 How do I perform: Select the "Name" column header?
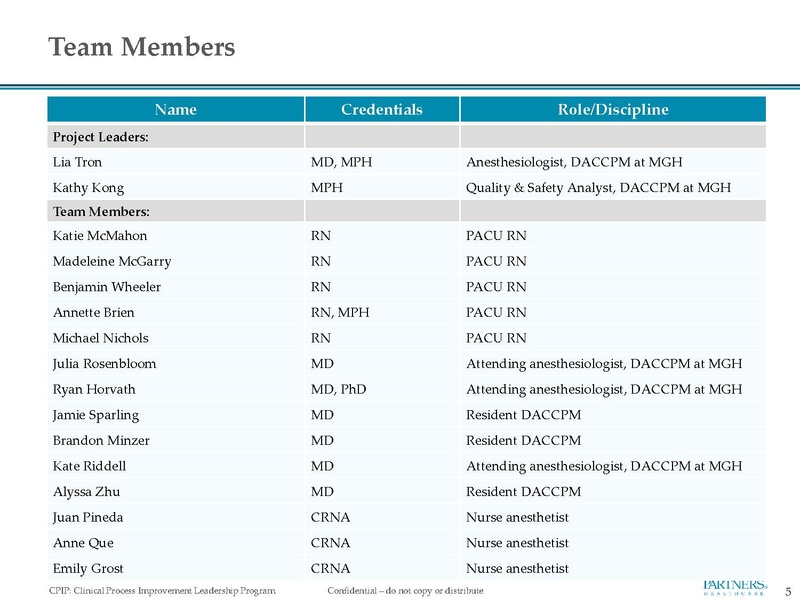[x=175, y=109]
